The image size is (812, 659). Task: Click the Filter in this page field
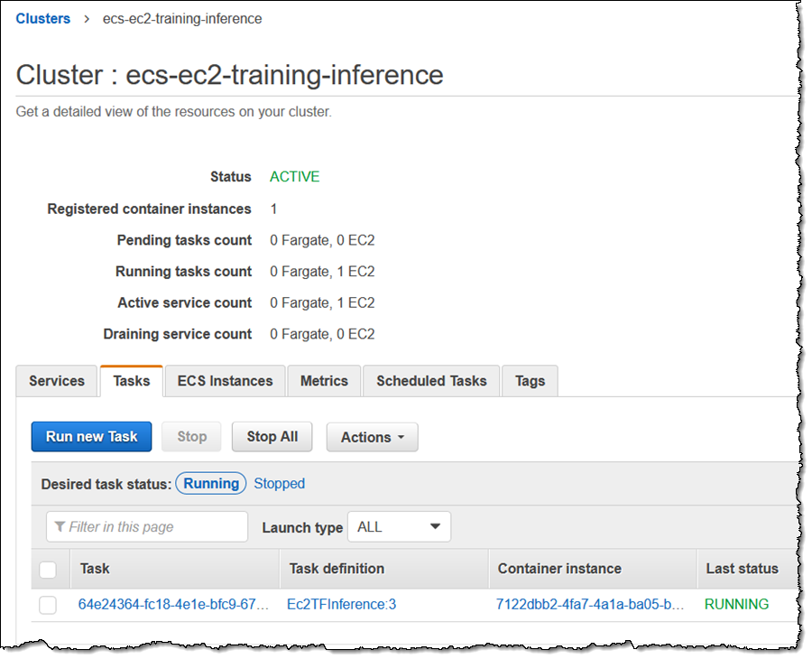[x=146, y=526]
